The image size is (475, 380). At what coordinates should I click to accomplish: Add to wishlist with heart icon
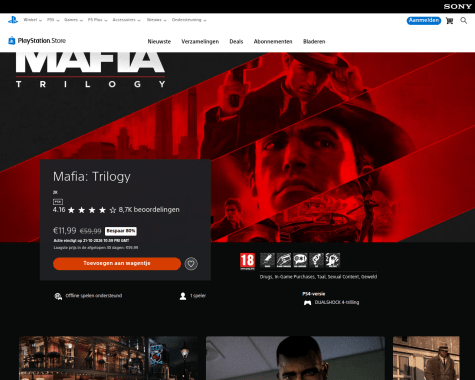(x=191, y=264)
